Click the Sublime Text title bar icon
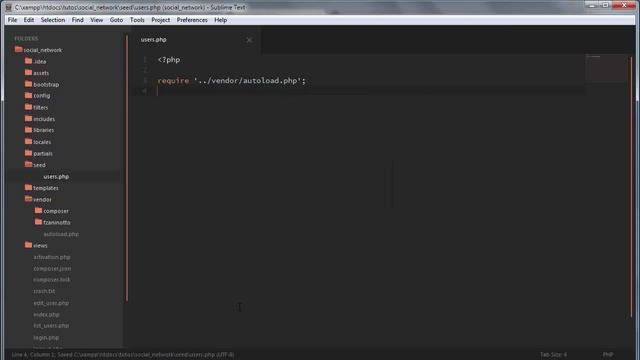The height and width of the screenshot is (360, 640). click(9, 7)
